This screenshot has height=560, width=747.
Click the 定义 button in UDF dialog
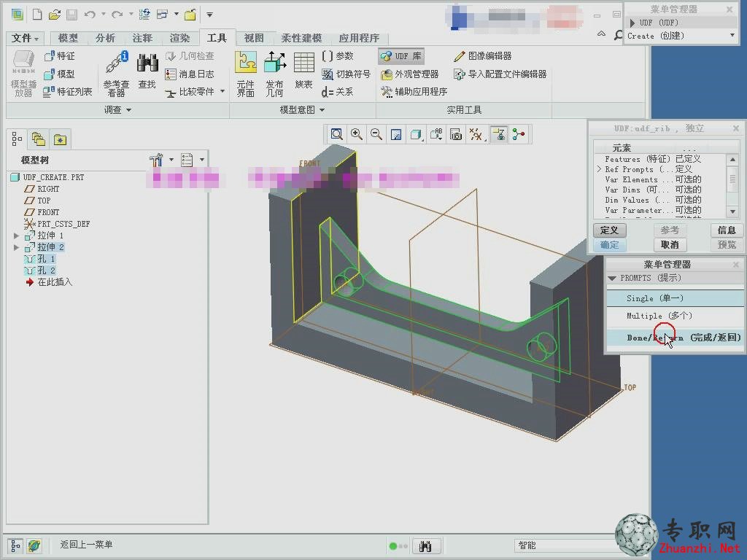pos(609,230)
